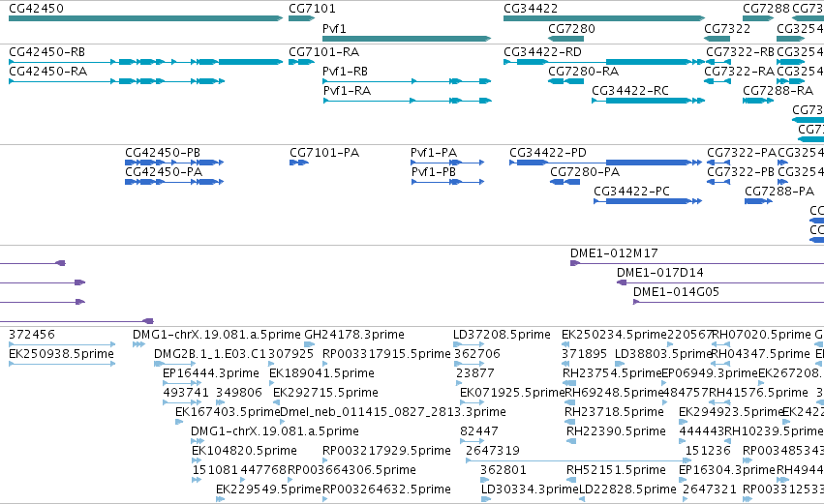
Task: Select the DME1-012M17 clone label
Action: [x=614, y=253]
